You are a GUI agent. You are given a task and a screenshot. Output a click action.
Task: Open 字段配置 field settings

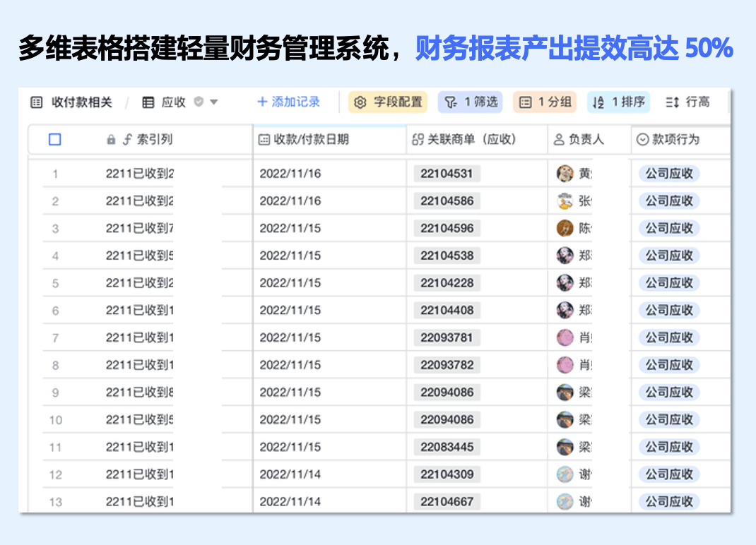(388, 102)
